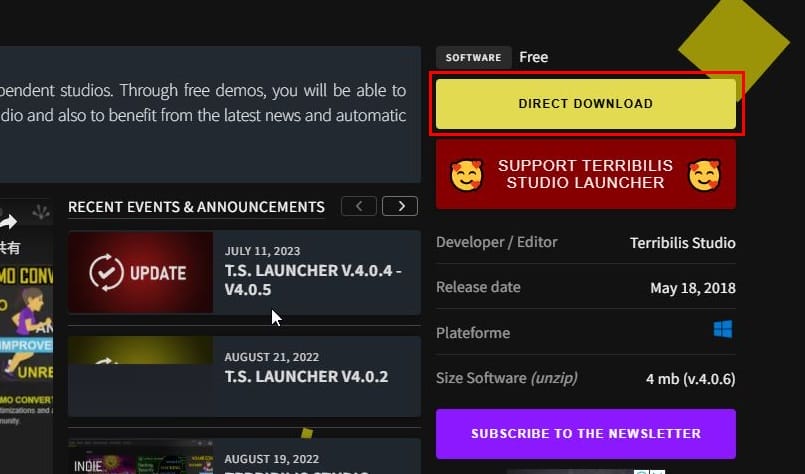Click the Windows platform icon
This screenshot has height=474, width=805.
coord(723,330)
